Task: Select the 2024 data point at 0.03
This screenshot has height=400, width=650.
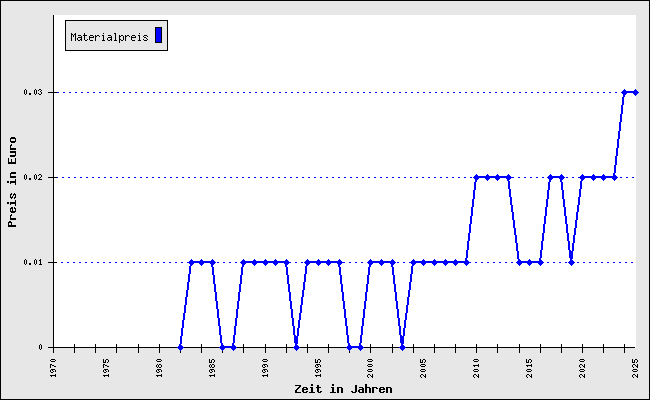Action: pos(625,92)
